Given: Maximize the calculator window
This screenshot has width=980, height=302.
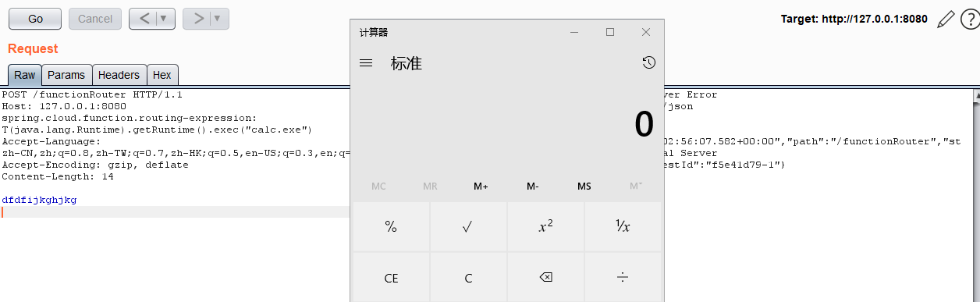Looking at the screenshot, I should tap(610, 32).
